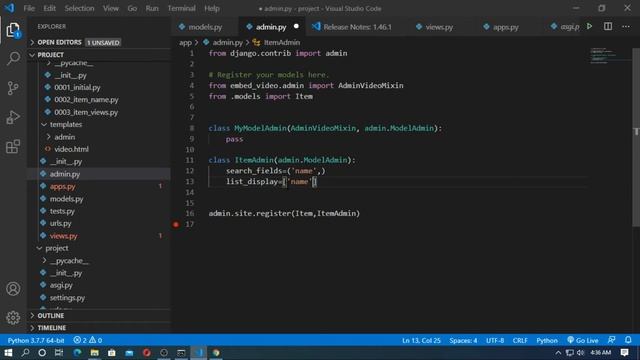
Task: Open the File menu
Action: tap(29, 8)
